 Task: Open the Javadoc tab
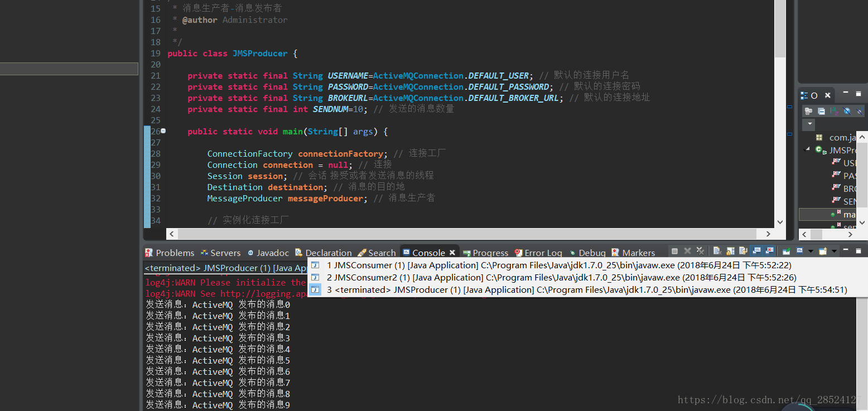click(268, 253)
